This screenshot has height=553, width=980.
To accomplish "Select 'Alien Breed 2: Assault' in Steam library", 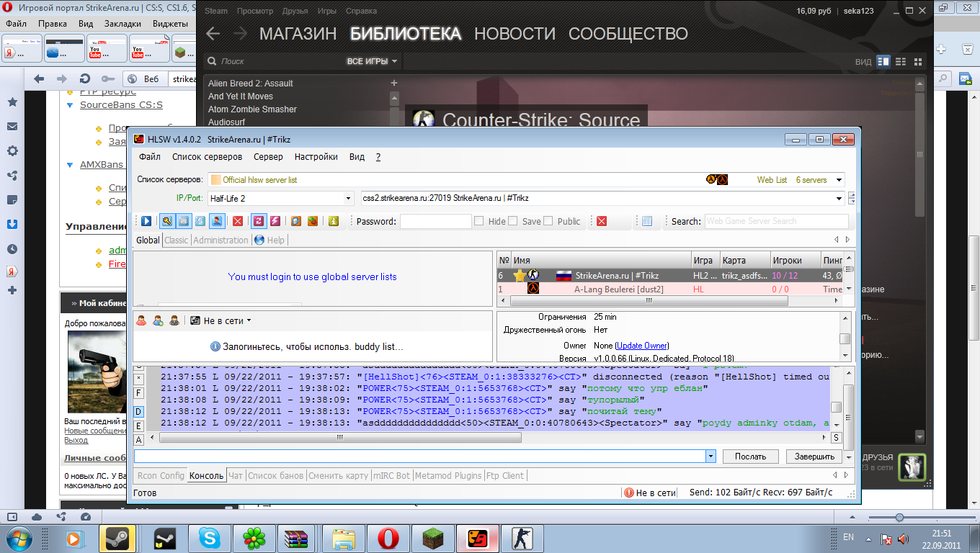I will [x=251, y=84].
